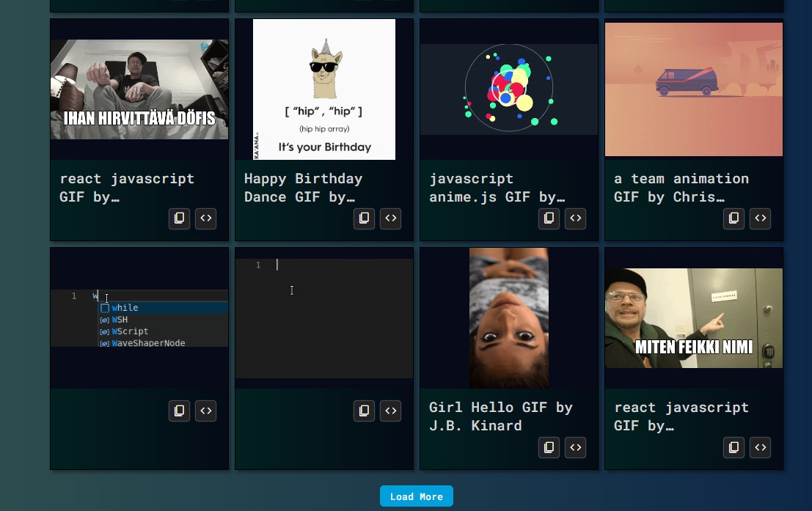This screenshot has width=812, height=511.
Task: Click the colorful bubbles anime.js GIF image
Action: click(509, 89)
